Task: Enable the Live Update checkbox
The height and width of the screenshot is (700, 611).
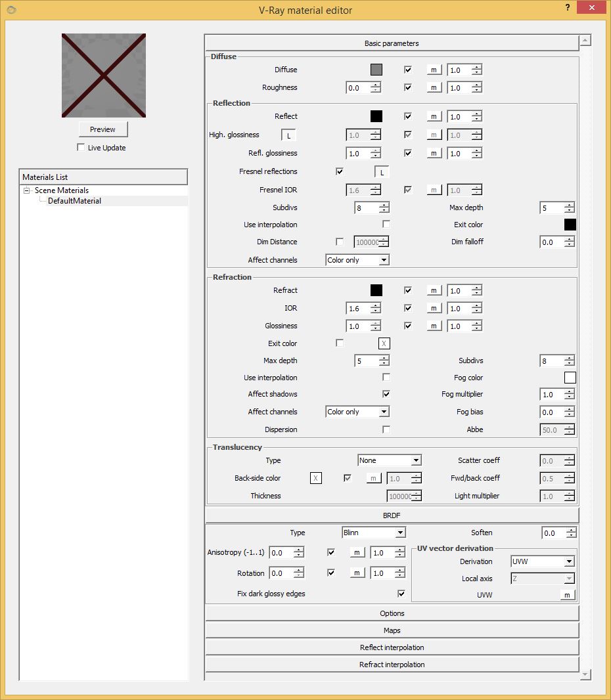Action: pyautogui.click(x=81, y=147)
